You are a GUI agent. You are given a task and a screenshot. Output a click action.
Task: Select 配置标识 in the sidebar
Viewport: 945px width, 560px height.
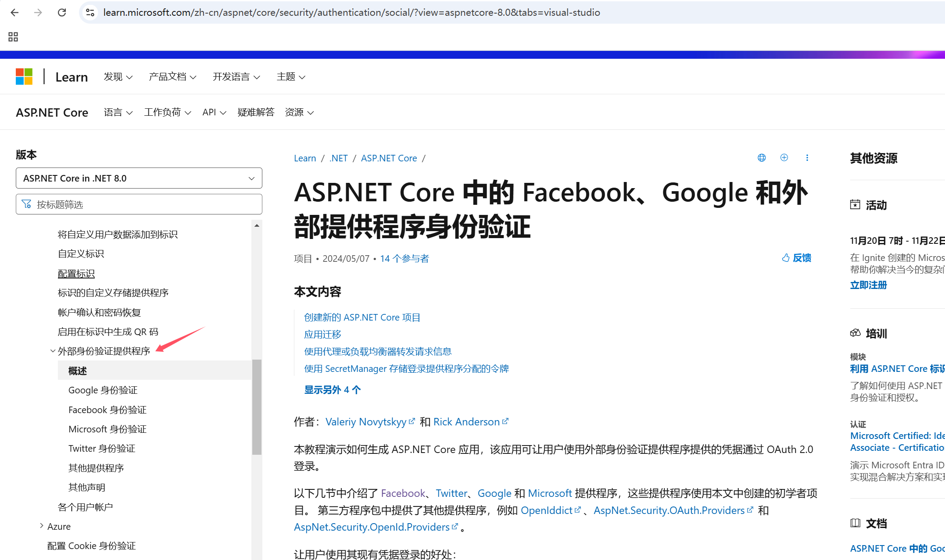[76, 274]
